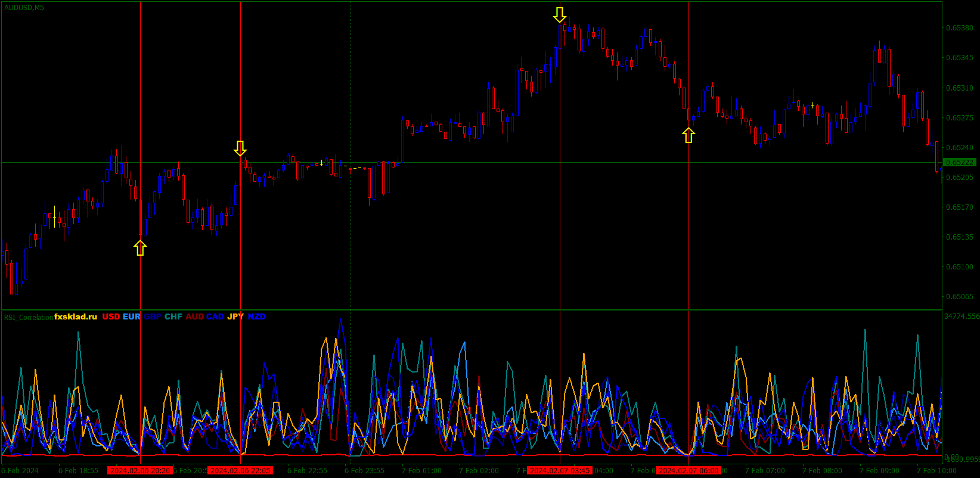The width and height of the screenshot is (980, 478).
Task: Click the red 2024.02.06 22:05 time marker
Action: tap(240, 470)
